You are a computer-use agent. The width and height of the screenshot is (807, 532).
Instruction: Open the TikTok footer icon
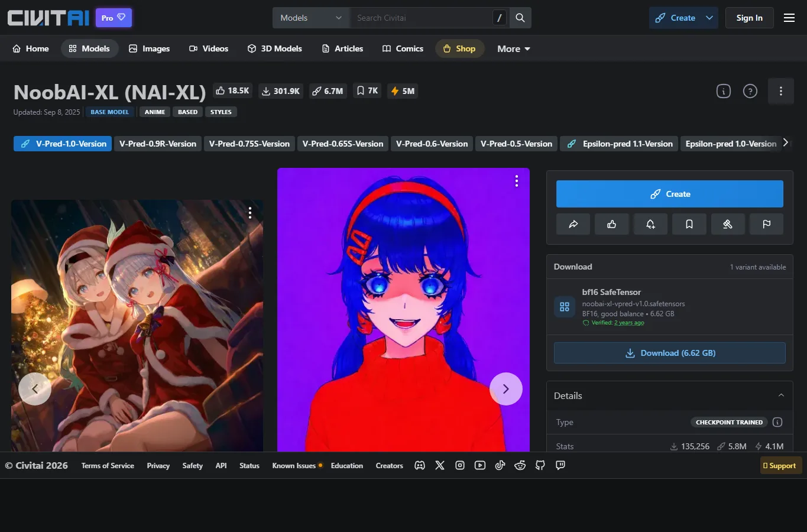(x=500, y=465)
